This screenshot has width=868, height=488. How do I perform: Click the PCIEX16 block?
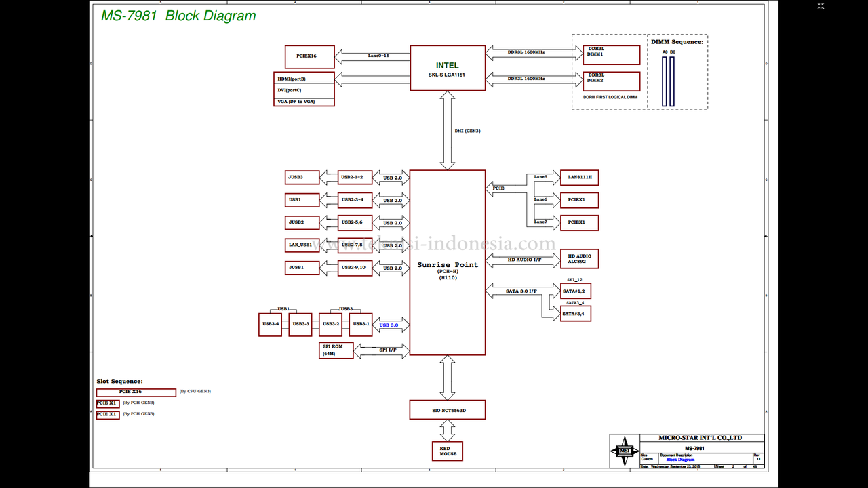point(310,56)
